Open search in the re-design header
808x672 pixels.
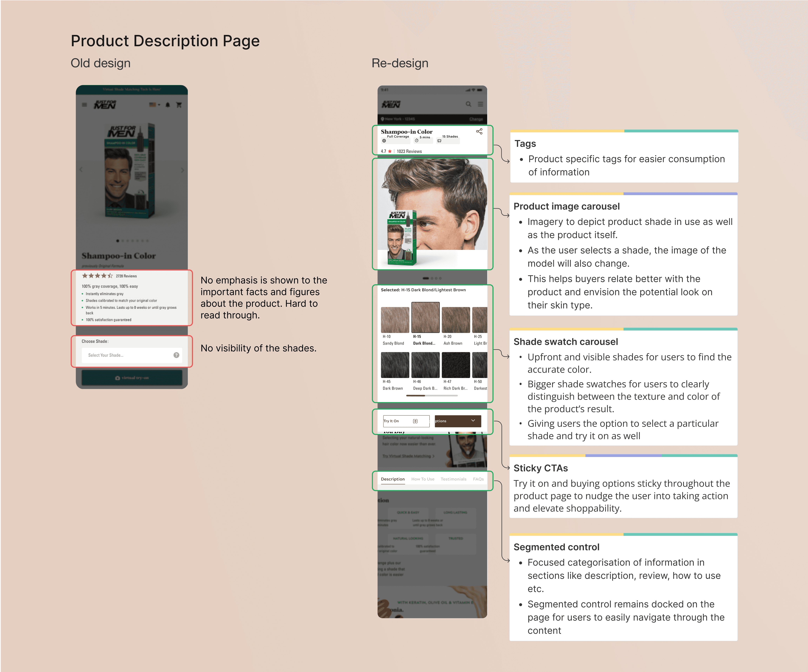[468, 104]
